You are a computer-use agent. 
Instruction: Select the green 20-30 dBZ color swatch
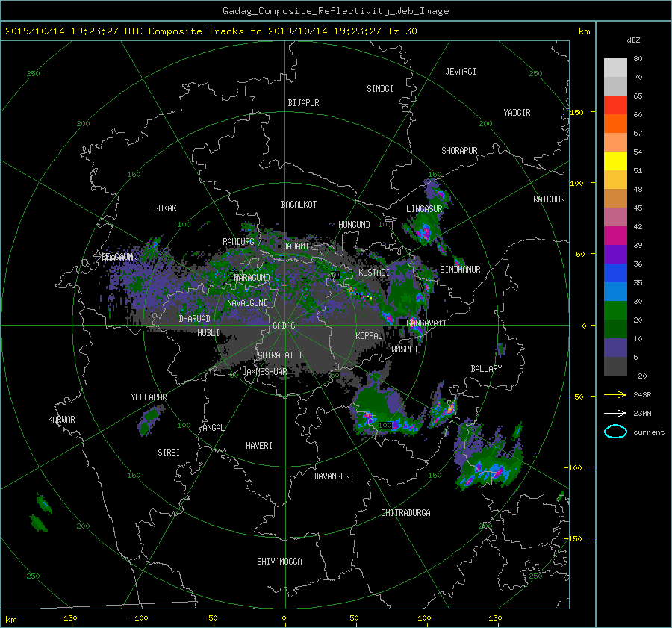615,310
